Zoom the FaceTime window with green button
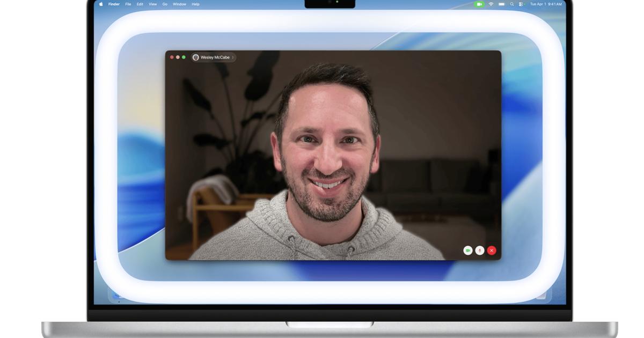644x338 pixels. [x=184, y=57]
